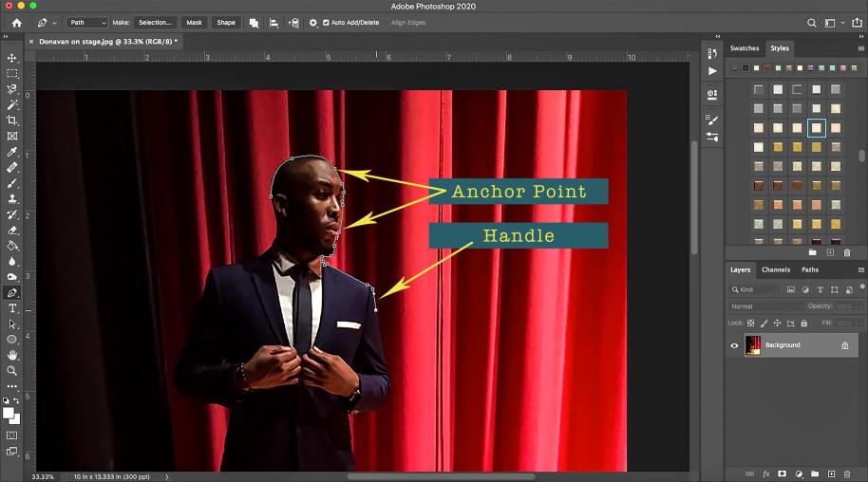
Task: Pick the Eyedropper tool
Action: point(12,152)
